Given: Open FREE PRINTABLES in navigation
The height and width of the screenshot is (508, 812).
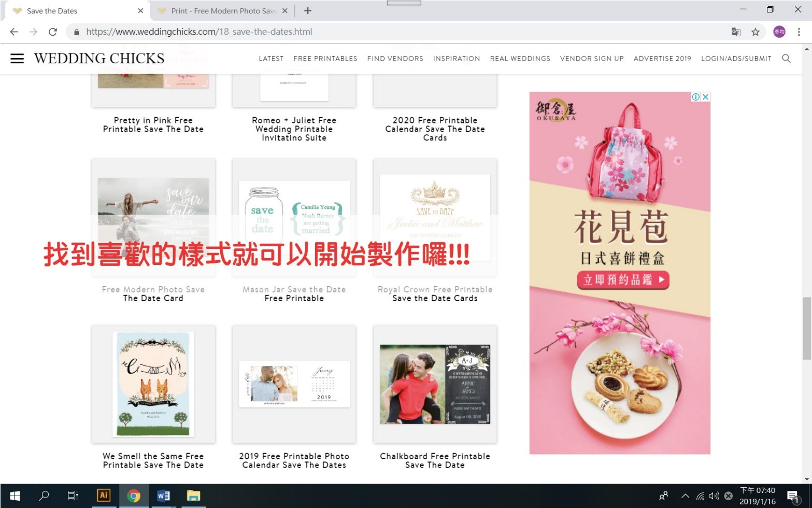Looking at the screenshot, I should (x=325, y=59).
